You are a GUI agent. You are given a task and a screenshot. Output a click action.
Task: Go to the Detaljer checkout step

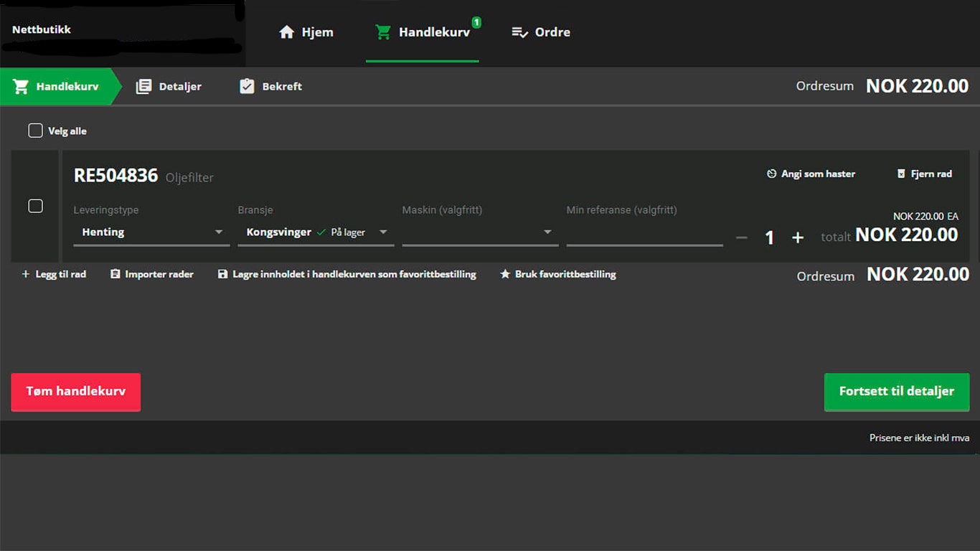[x=169, y=87]
